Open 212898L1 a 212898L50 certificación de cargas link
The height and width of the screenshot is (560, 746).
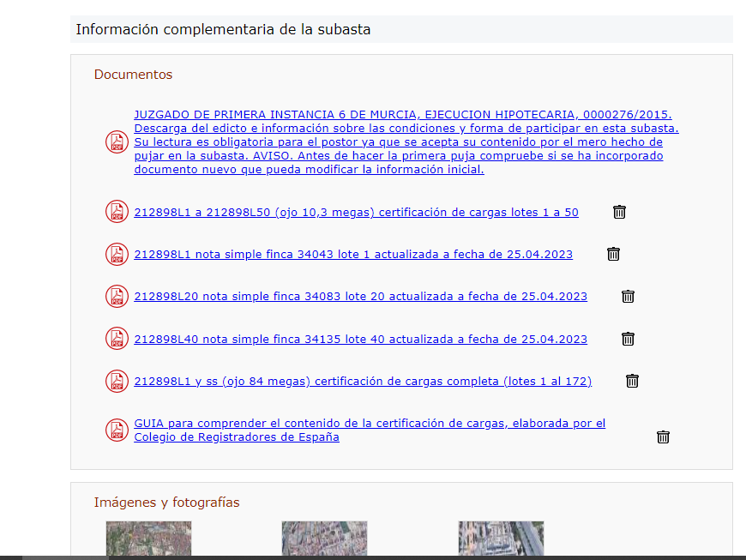tap(356, 212)
